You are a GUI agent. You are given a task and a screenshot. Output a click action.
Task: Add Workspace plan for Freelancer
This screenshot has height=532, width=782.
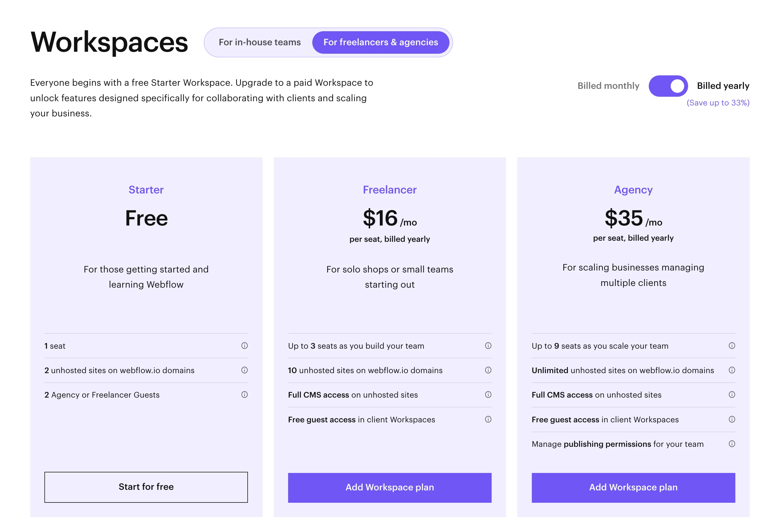[390, 488]
